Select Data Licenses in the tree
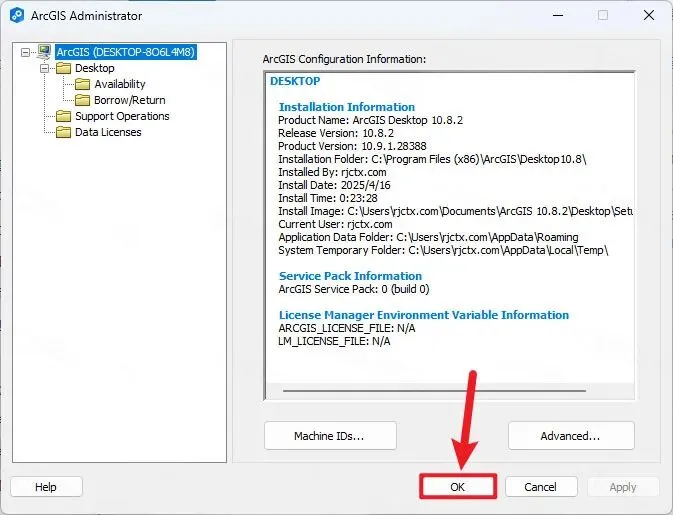 [x=108, y=132]
